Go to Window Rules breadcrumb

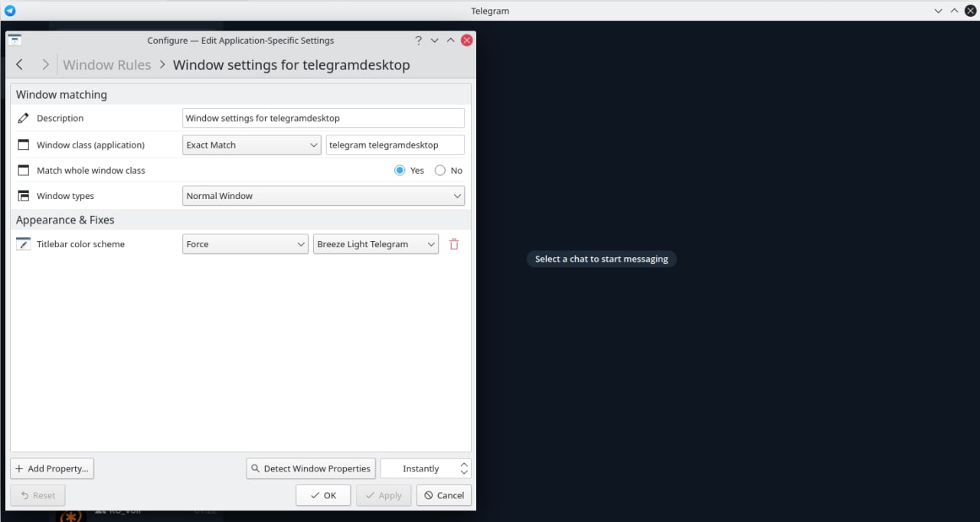[107, 65]
